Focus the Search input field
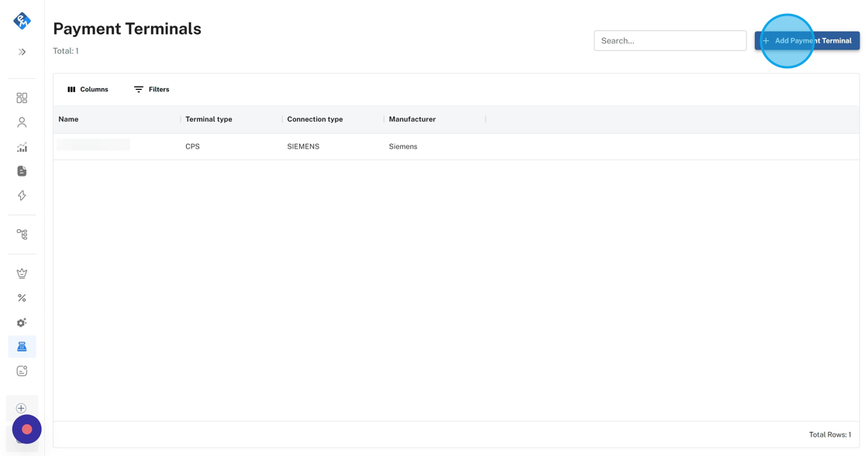Screen dimensions: 868x456 (x=670, y=41)
